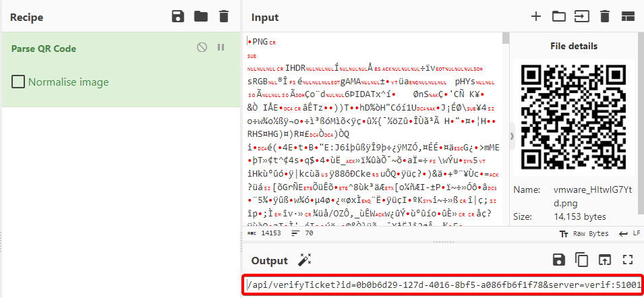Screen dimensions: 644x298
Task: Tick the Normalise image checkbox
Action: pos(18,82)
